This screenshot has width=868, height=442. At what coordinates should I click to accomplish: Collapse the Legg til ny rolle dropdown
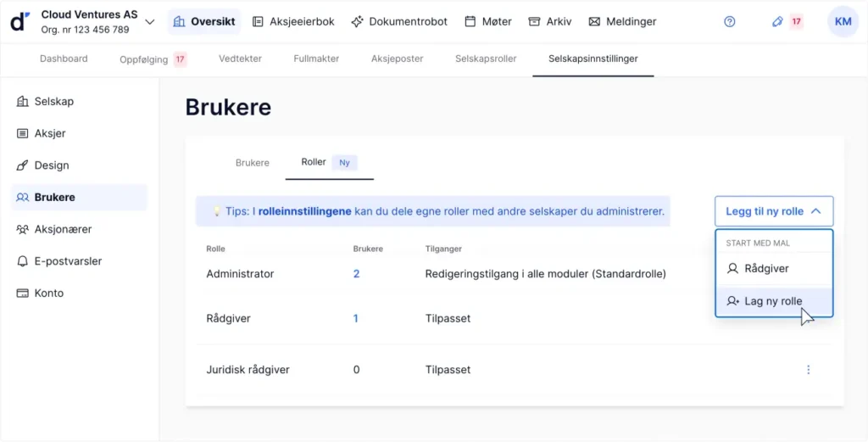[773, 211]
